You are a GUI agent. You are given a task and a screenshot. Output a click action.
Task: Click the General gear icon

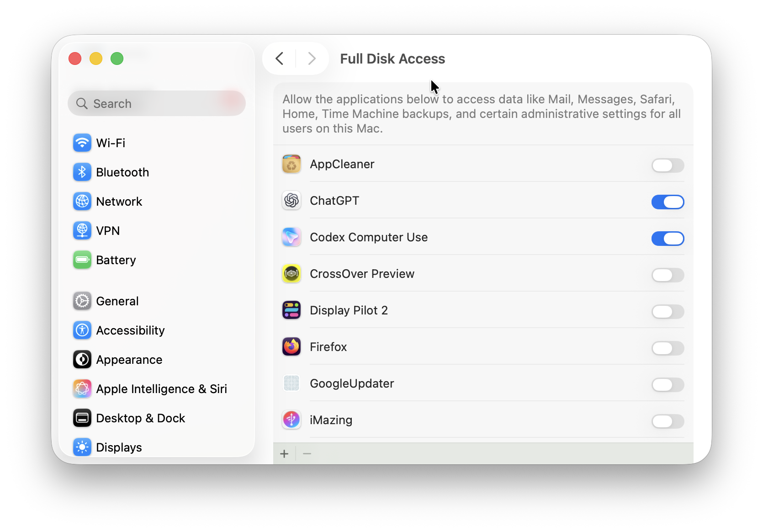[82, 301]
